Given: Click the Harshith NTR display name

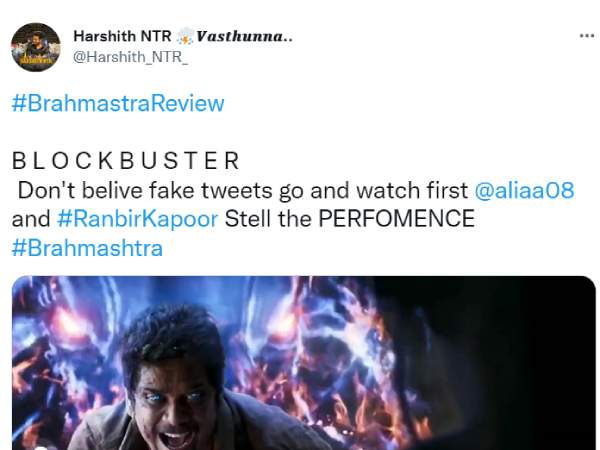Looking at the screenshot, I should click(x=122, y=36).
